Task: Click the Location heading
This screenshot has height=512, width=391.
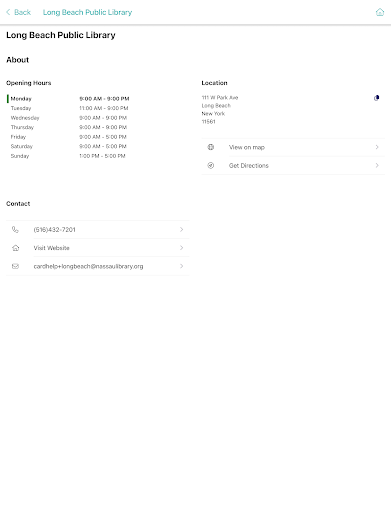Action: tap(214, 83)
